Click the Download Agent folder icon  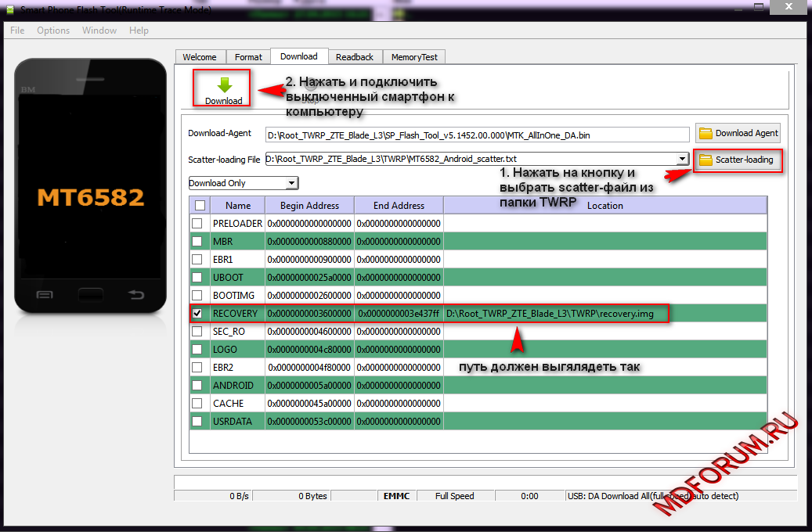pyautogui.click(x=706, y=133)
